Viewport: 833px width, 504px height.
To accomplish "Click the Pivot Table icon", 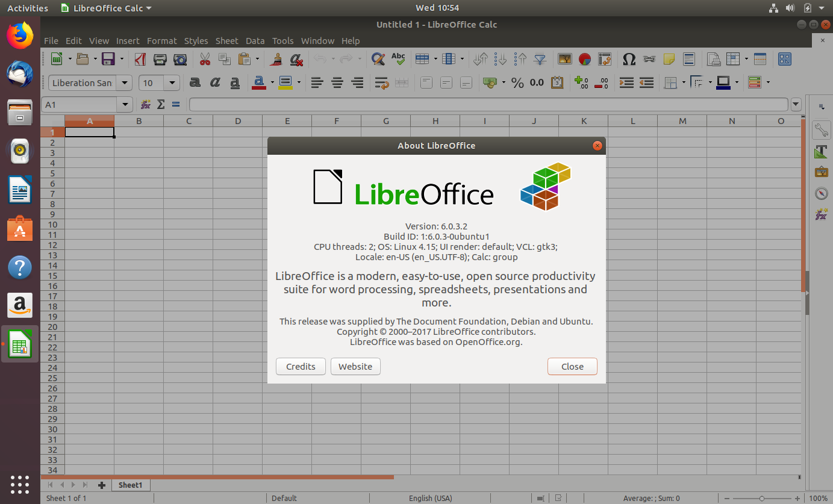I will click(604, 59).
